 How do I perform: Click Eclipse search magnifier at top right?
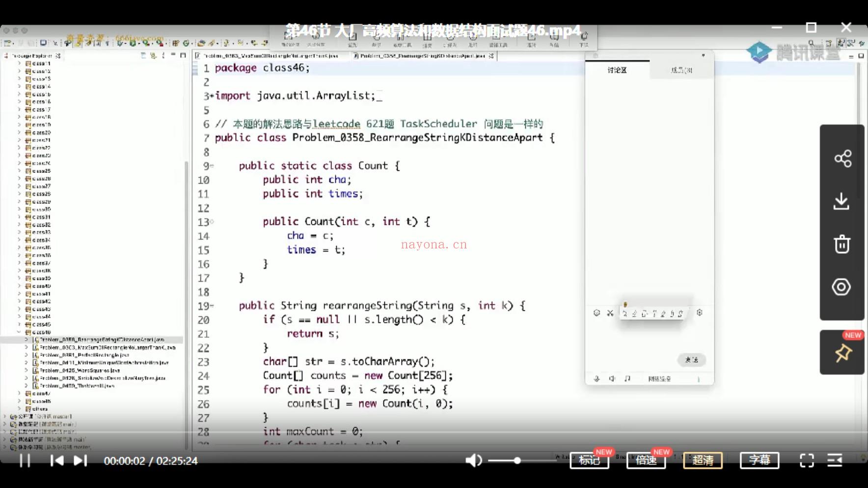[x=812, y=43]
